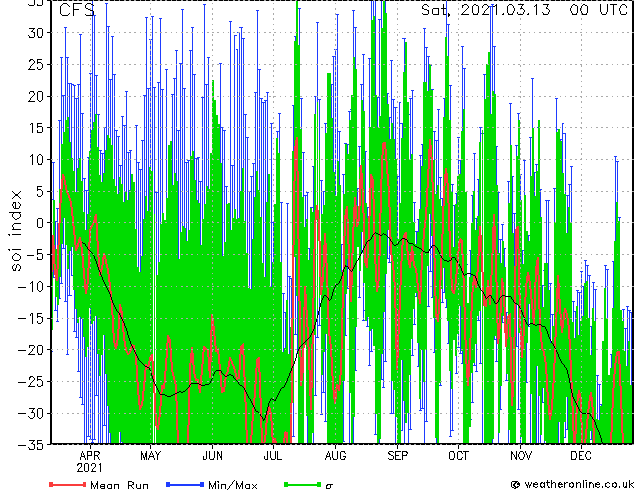This screenshot has height=490, width=634.
Task: Click the -25 y-axis value
Action: pos(32,382)
